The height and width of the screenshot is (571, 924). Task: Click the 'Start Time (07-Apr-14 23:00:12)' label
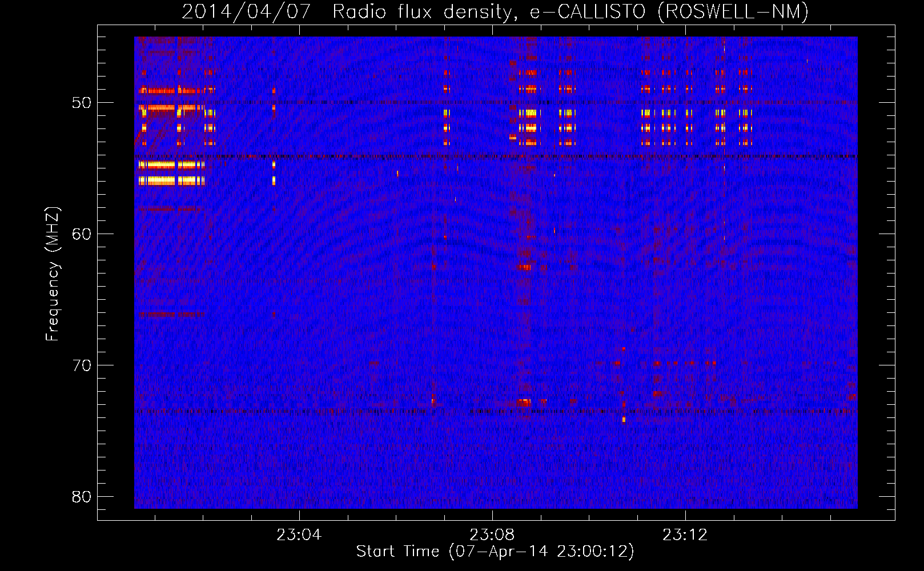pos(495,552)
